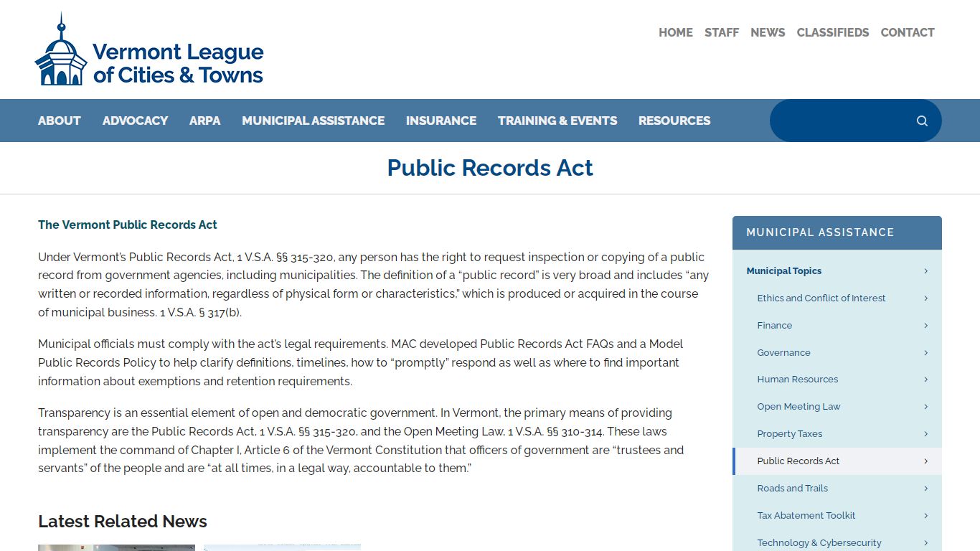Click the 'Public Records Act' page title
The height and width of the screenshot is (551, 980).
[490, 168]
